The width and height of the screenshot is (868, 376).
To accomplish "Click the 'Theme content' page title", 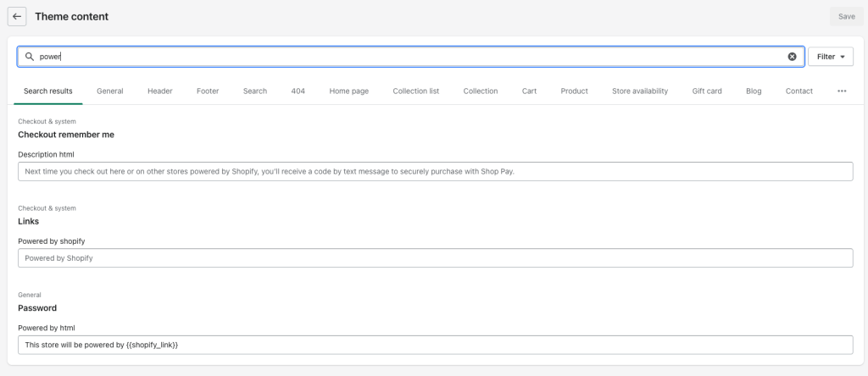I will (x=71, y=17).
